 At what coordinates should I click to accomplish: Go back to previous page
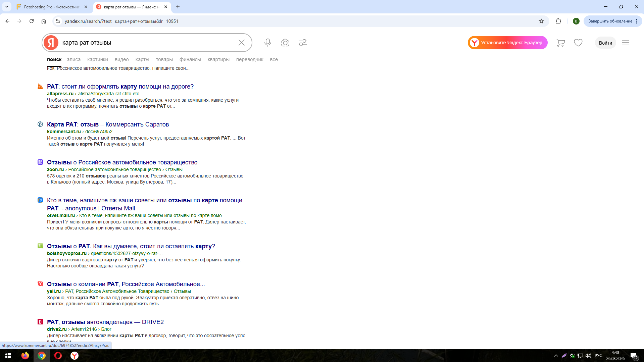[x=7, y=21]
